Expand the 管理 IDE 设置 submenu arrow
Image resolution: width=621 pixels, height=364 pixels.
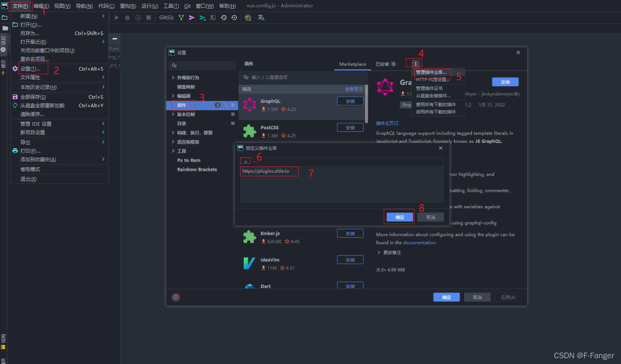coord(103,124)
